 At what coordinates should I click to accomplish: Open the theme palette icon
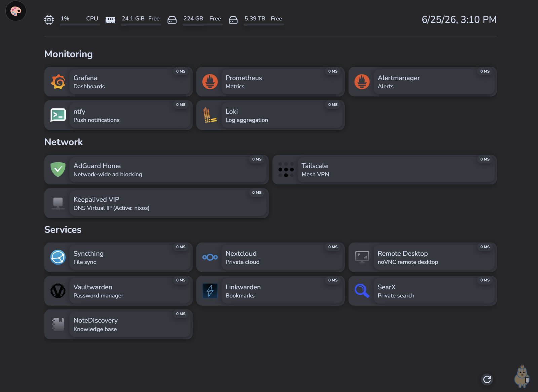coord(16,11)
